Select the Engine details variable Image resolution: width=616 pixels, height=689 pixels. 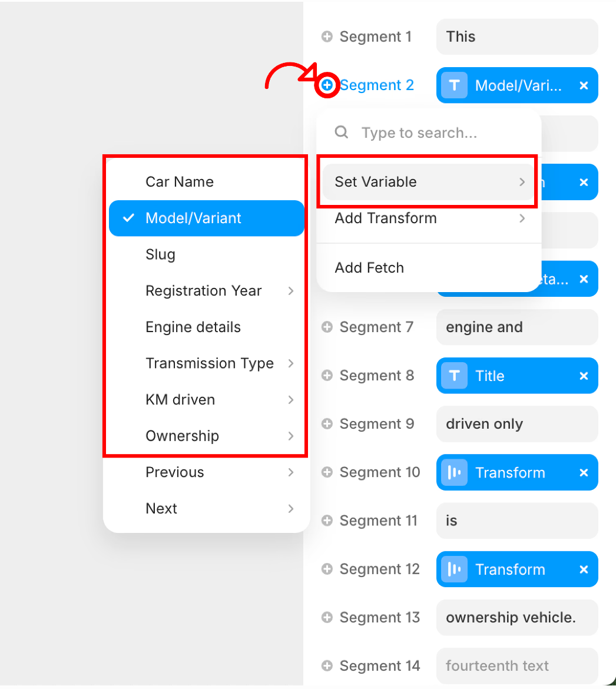[207, 327]
